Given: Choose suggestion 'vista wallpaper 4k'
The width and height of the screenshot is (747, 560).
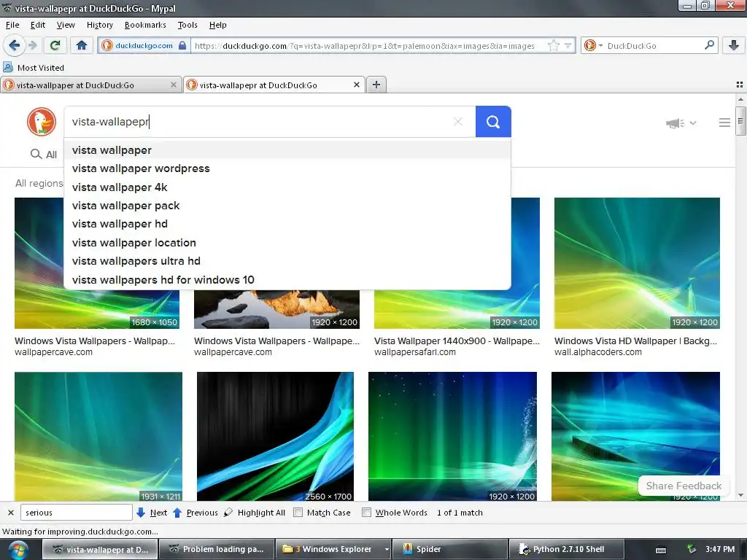Looking at the screenshot, I should click(287, 187).
